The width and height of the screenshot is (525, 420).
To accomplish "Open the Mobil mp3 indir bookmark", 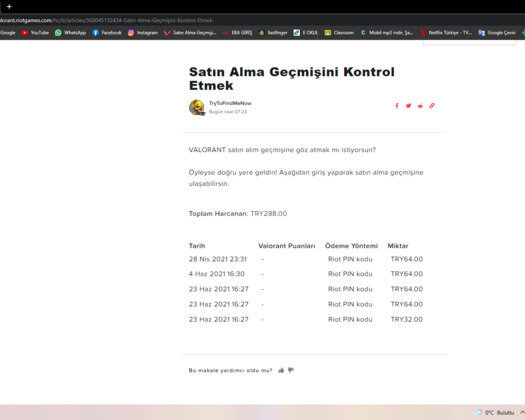I will point(387,32).
